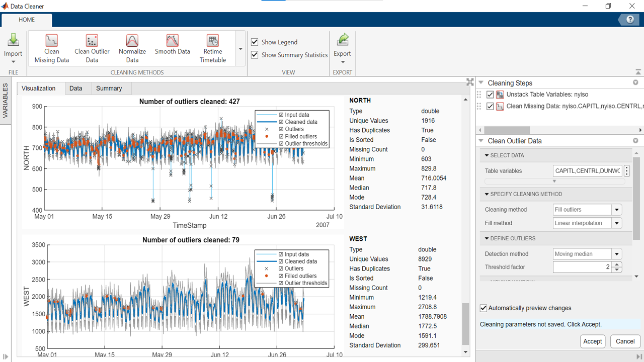Open the Normalize Data tool

point(132,47)
